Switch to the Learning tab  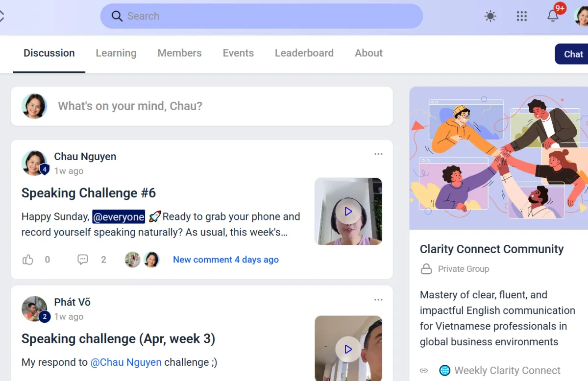coord(116,53)
